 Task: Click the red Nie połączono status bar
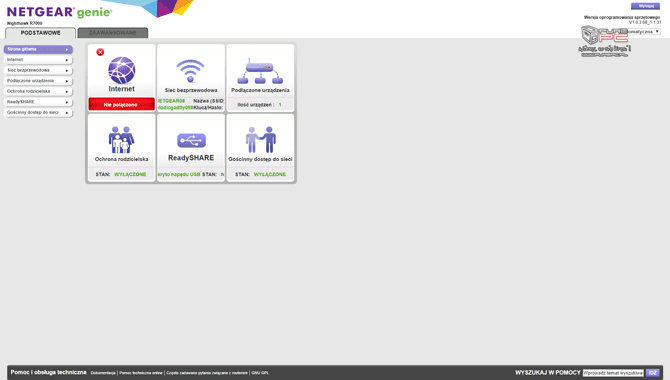click(121, 104)
